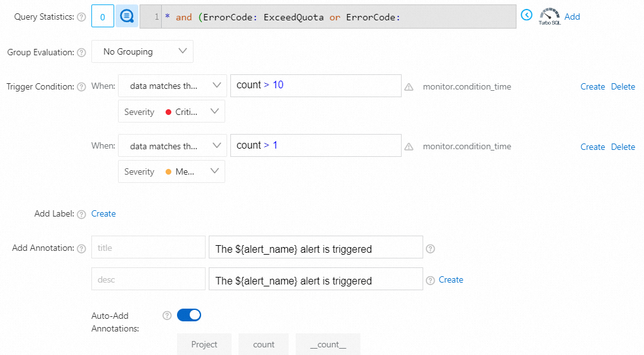Click the Project annotation tag
This screenshot has height=355, width=644.
click(x=204, y=344)
